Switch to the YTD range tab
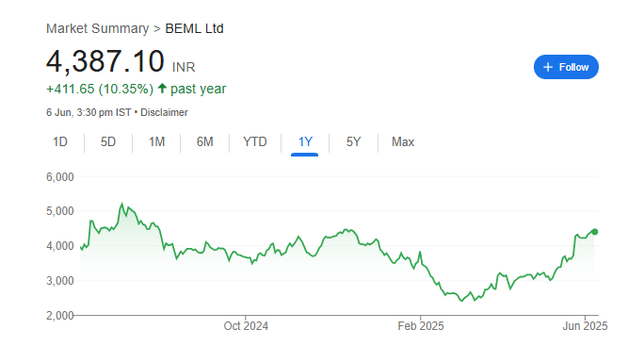Viewport: 644px width, 346px height. pyautogui.click(x=254, y=142)
